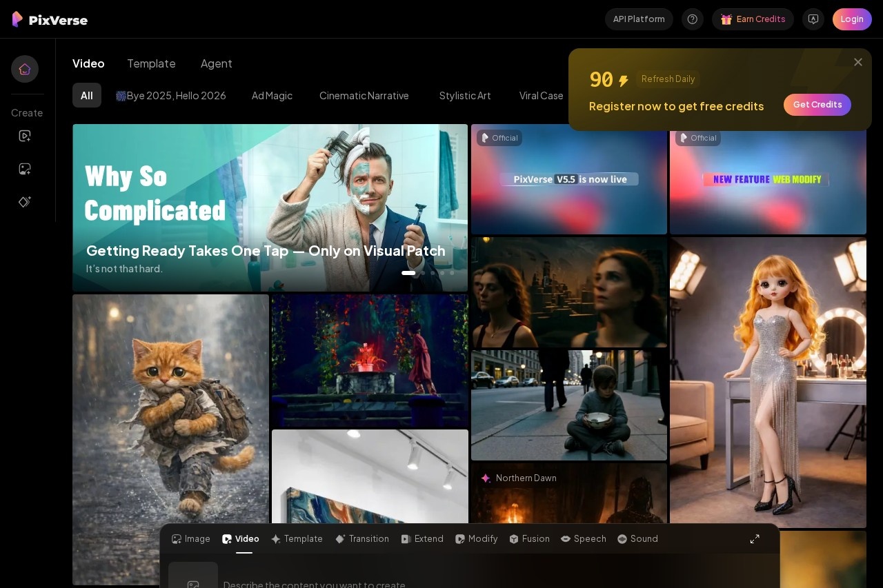Open the Create image sidebar icon

[25, 169]
